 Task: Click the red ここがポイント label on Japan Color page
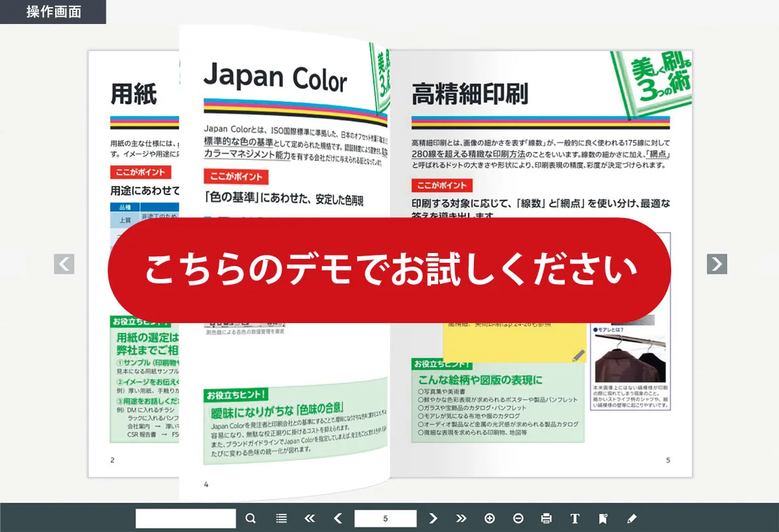(236, 176)
